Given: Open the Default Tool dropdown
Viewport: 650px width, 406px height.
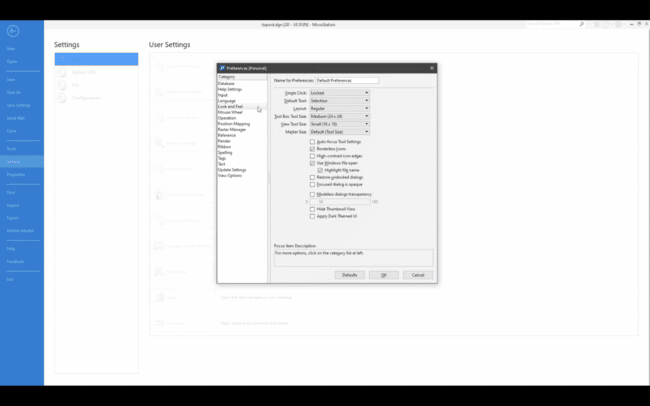Looking at the screenshot, I should (x=340, y=101).
